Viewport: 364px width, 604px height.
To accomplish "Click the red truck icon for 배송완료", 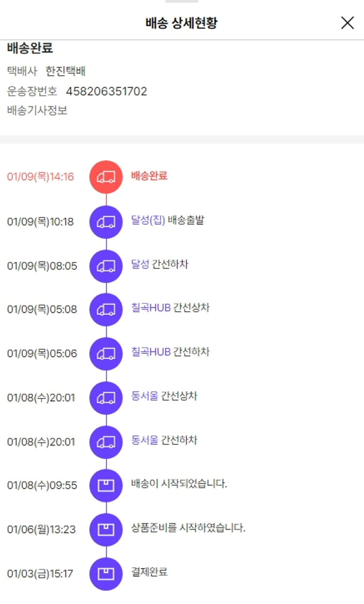I will (106, 177).
